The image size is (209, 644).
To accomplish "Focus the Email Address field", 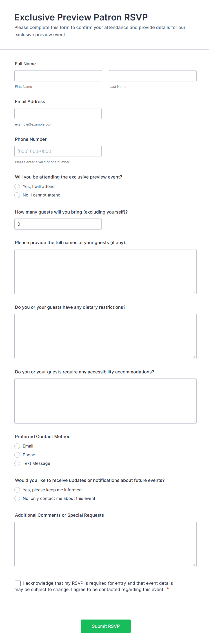I will [x=58, y=113].
